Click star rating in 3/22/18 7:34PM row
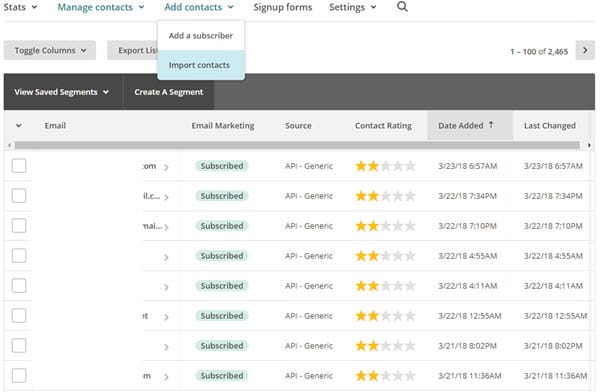This screenshot has height=392, width=600. [385, 196]
